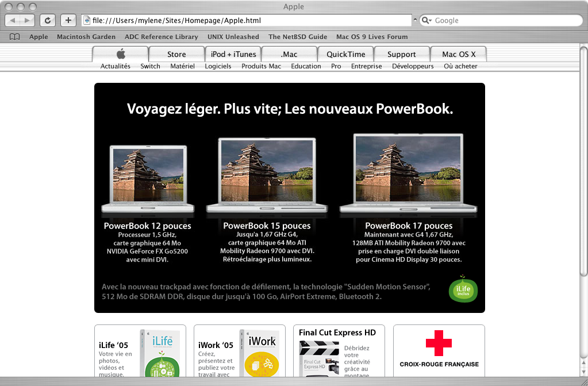Go to Matériel subnav link

[183, 66]
